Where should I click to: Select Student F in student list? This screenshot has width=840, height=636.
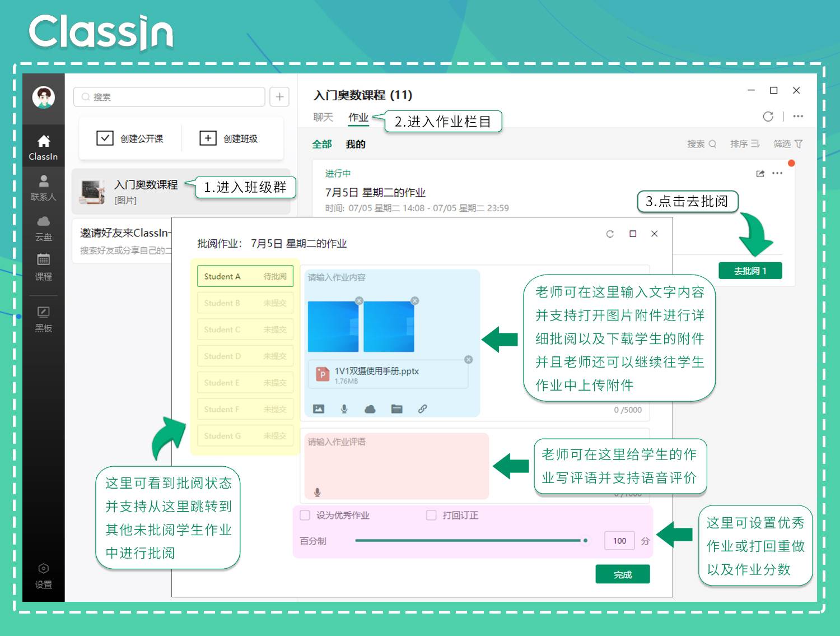point(245,409)
